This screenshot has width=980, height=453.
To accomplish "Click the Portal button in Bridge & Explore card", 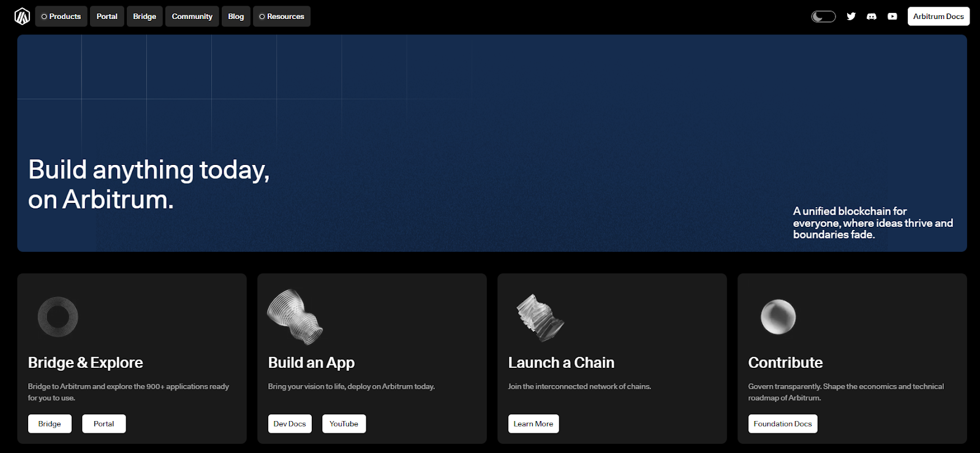I will [x=104, y=424].
